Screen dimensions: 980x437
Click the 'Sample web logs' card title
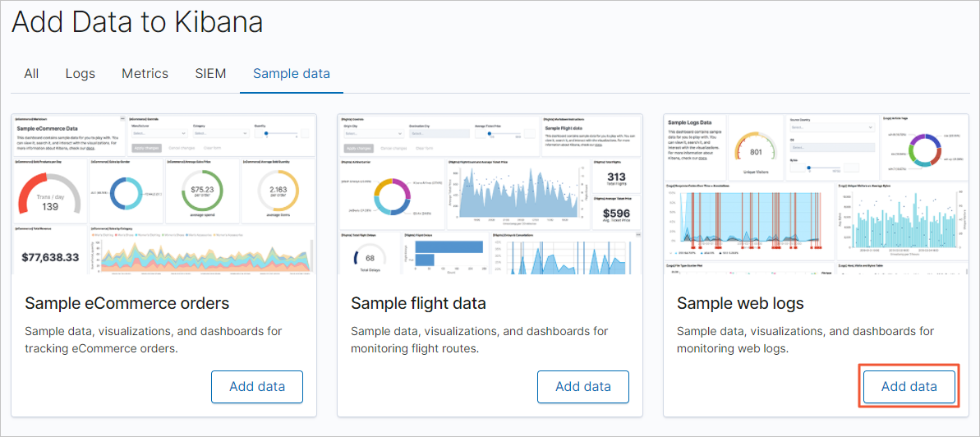click(741, 304)
